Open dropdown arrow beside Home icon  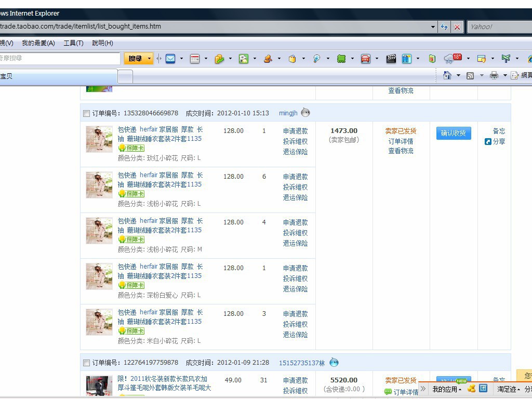458,75
